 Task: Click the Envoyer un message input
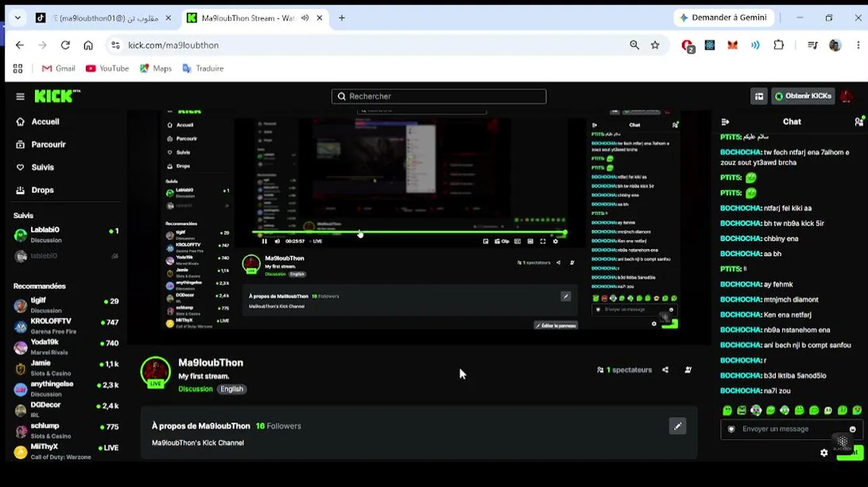[x=791, y=429]
